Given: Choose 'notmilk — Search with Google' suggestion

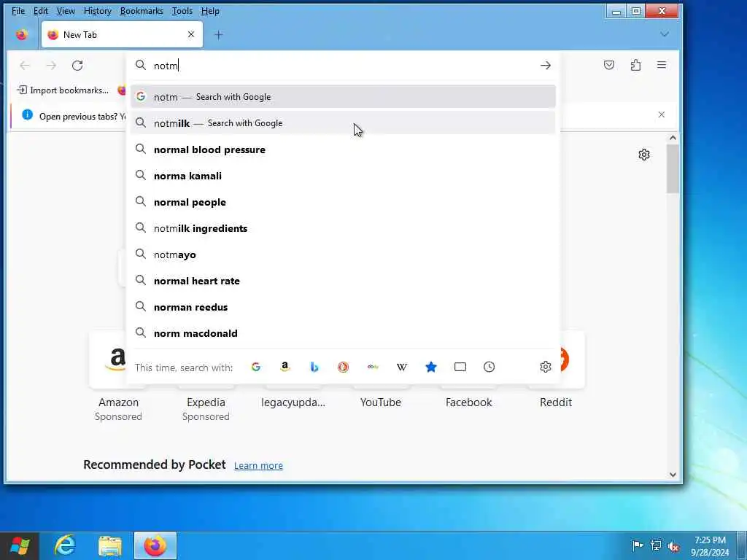Looking at the screenshot, I should tap(343, 122).
